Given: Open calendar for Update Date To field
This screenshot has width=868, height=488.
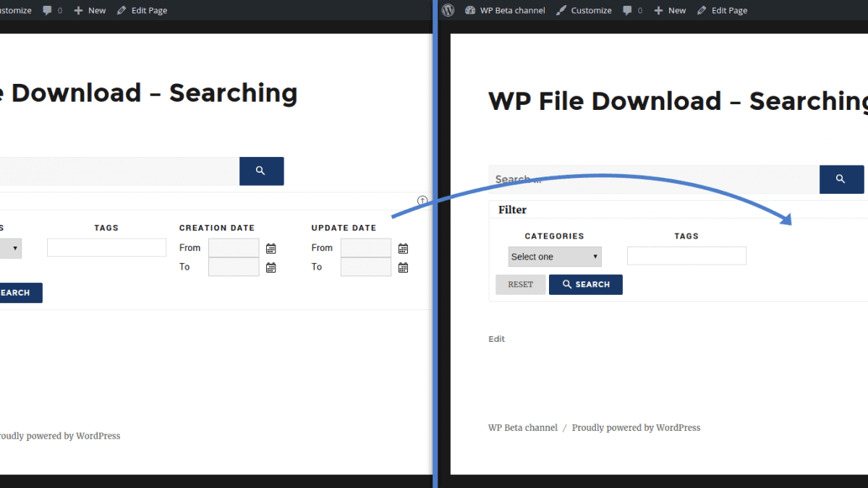Looking at the screenshot, I should (x=403, y=267).
